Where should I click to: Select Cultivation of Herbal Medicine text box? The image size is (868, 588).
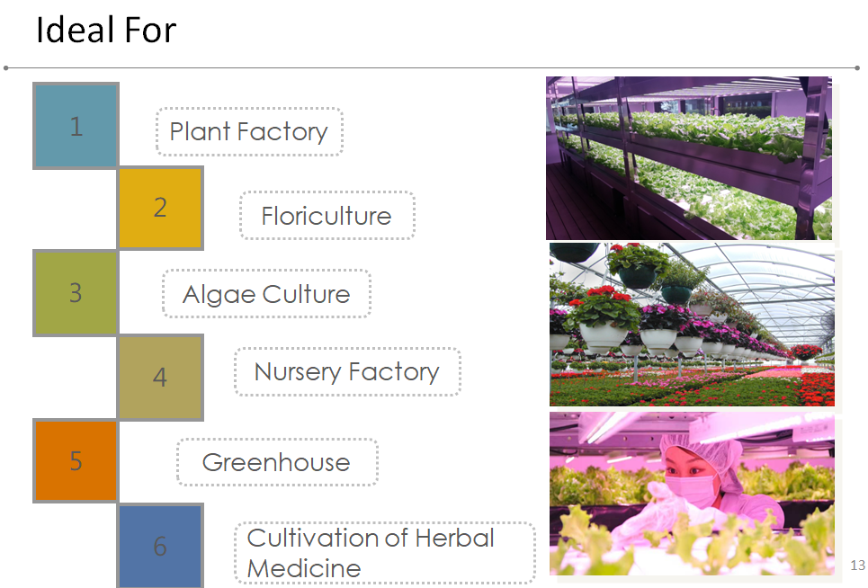[385, 553]
